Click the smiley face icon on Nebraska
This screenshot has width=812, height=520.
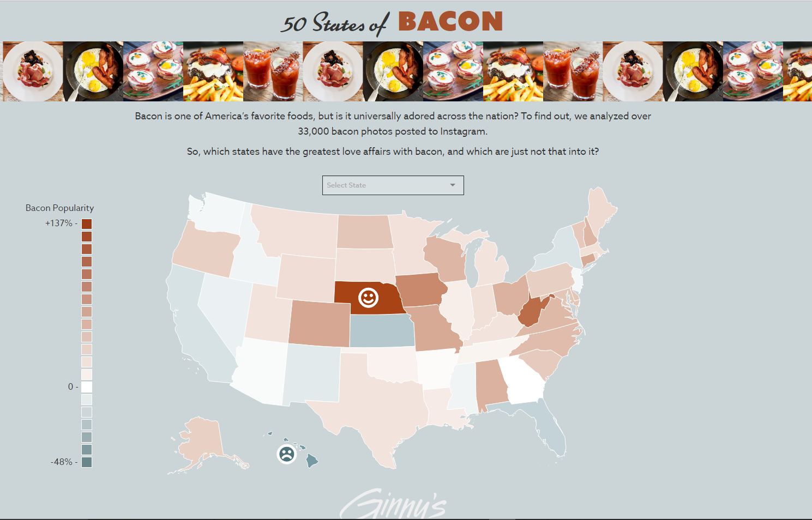coord(368,298)
